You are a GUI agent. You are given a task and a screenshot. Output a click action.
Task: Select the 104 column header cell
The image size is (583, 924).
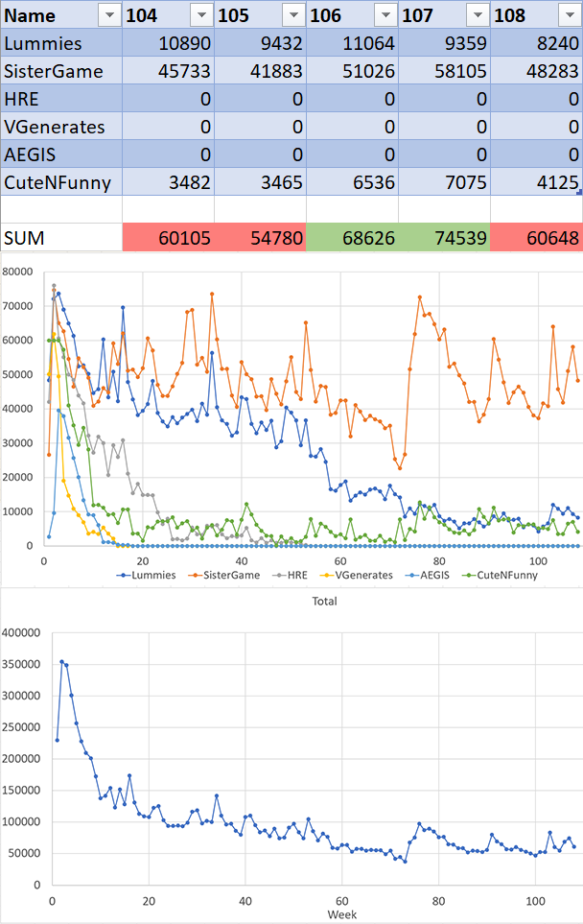[x=169, y=15]
